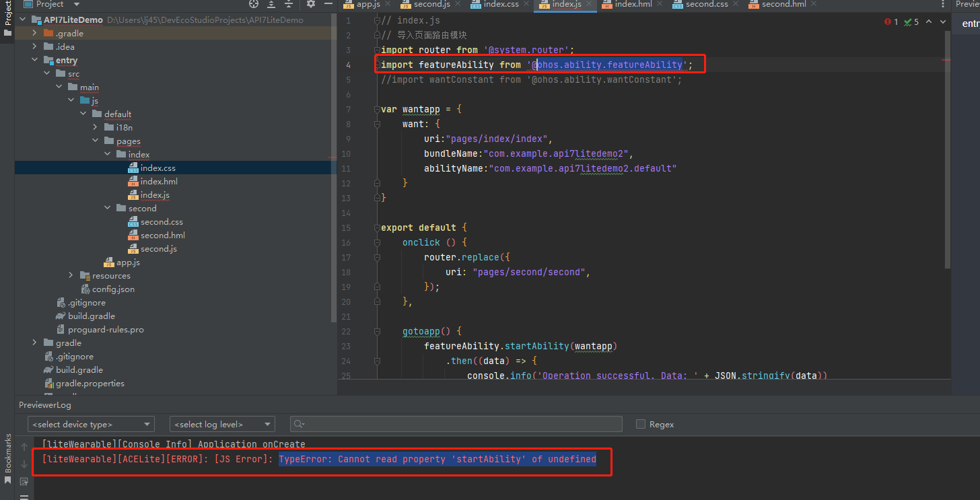Click the PreviewerLog panel title
The height and width of the screenshot is (500, 980).
click(44, 404)
